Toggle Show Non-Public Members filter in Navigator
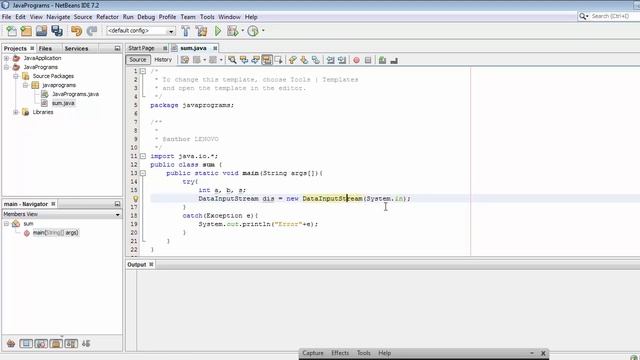 pos(56,344)
